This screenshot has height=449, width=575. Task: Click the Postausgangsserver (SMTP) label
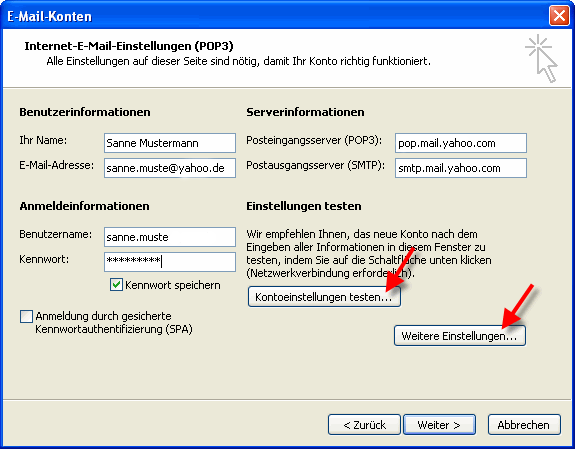[x=315, y=165]
